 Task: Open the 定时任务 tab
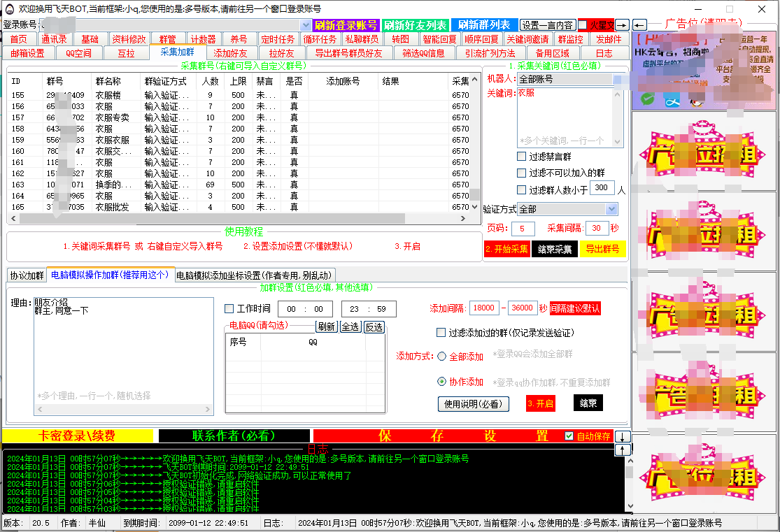pyautogui.click(x=278, y=38)
